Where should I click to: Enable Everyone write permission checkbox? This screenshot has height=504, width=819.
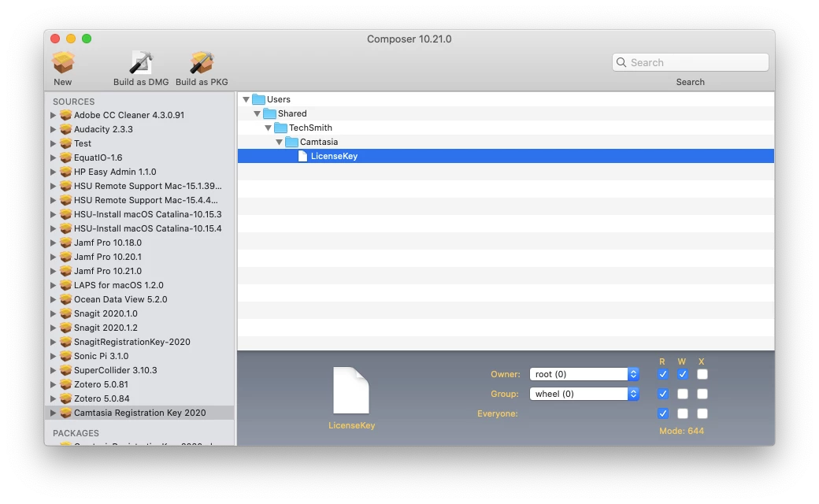pyautogui.click(x=682, y=413)
